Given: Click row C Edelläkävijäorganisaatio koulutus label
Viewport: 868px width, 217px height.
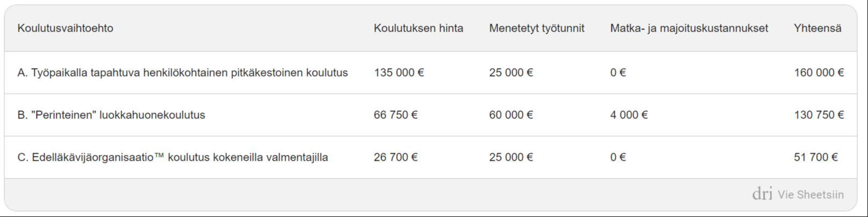Looking at the screenshot, I should pos(172,157).
